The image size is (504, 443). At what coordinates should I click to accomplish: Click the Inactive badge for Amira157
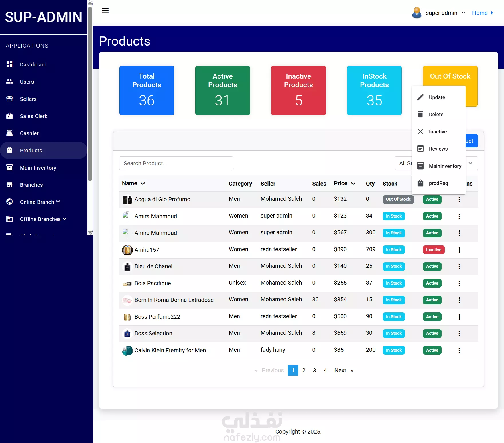click(x=434, y=250)
